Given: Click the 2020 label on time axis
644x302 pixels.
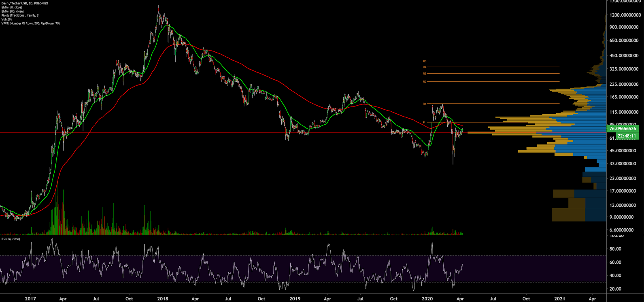Looking at the screenshot, I should click(427, 299).
